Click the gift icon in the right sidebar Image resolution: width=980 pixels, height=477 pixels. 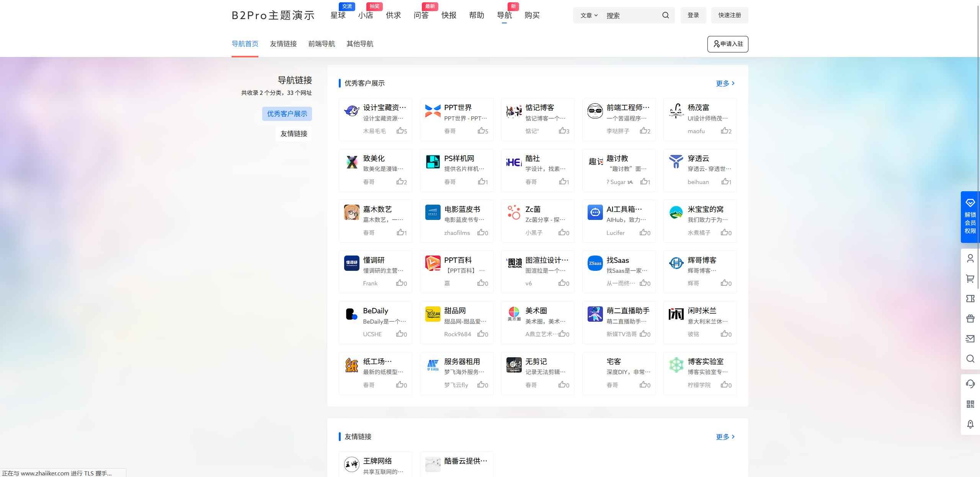(970, 318)
